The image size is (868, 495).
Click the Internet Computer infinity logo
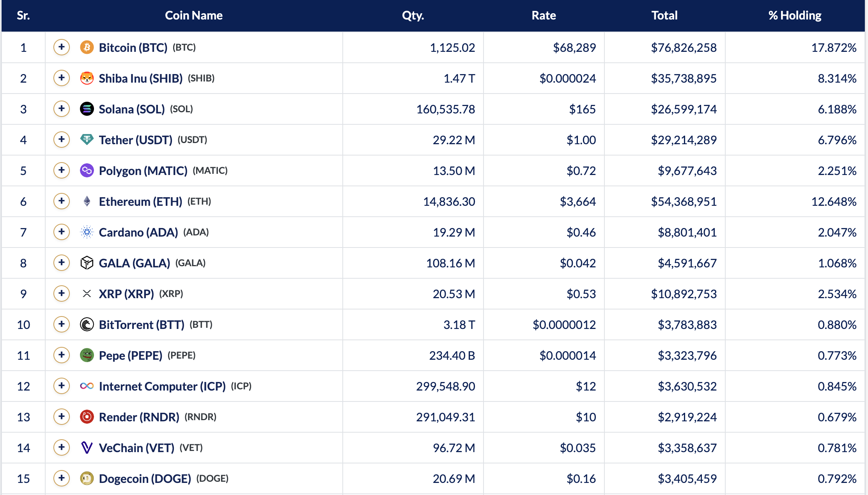pyautogui.click(x=87, y=386)
